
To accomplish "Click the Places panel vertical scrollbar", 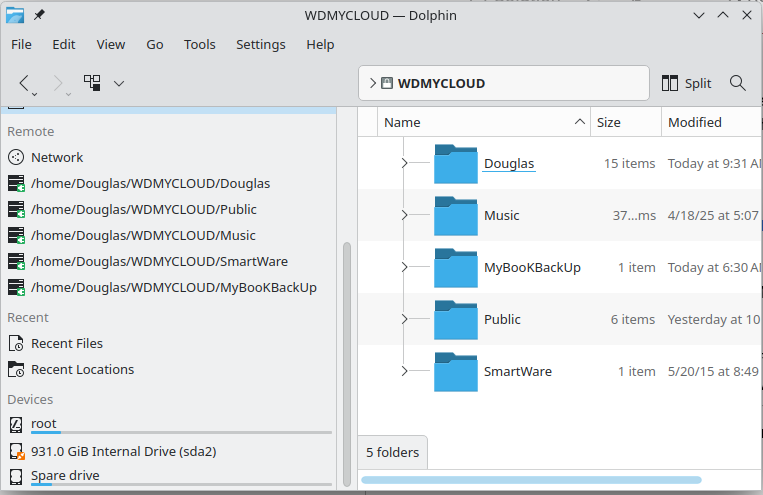I will click(347, 364).
